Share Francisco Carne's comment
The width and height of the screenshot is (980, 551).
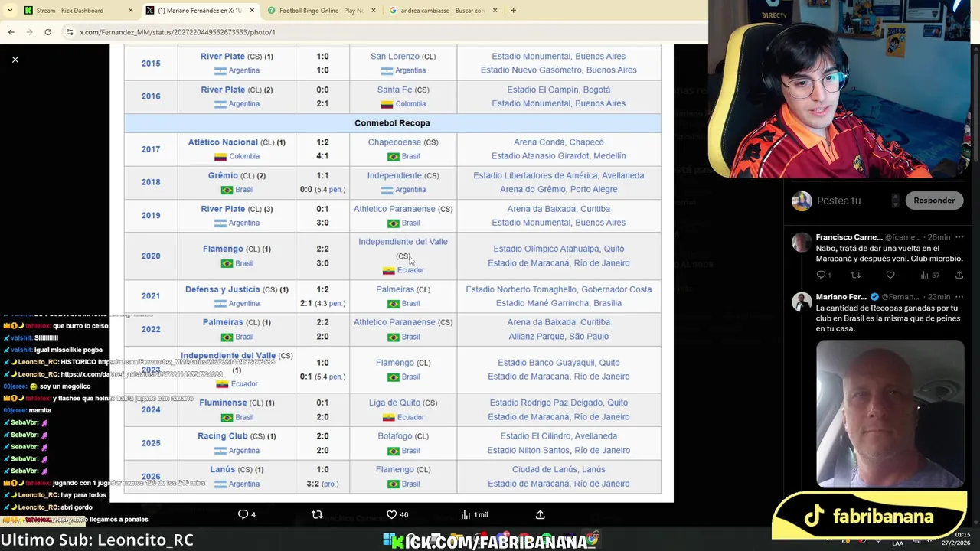(x=959, y=275)
